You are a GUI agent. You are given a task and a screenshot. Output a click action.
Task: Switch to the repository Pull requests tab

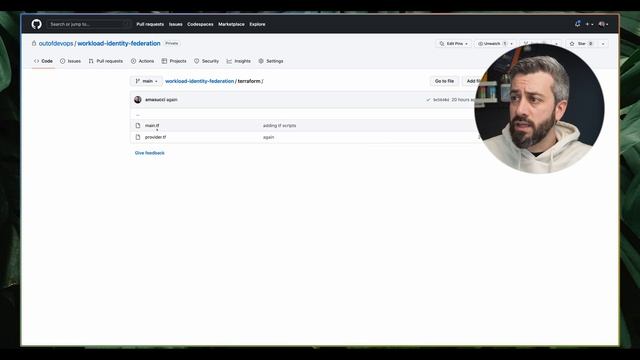pyautogui.click(x=105, y=61)
